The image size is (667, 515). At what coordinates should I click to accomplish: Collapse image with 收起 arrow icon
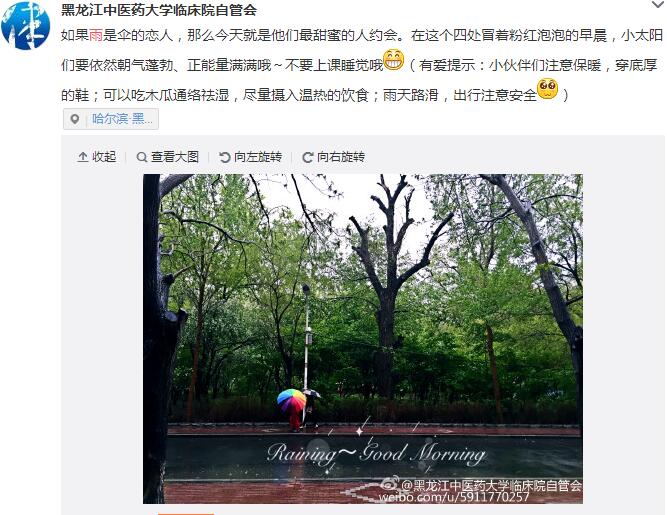pos(83,157)
